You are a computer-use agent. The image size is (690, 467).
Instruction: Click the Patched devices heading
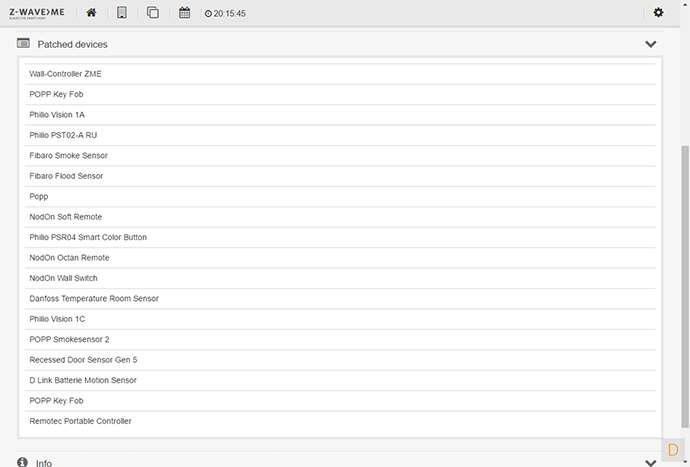pyautogui.click(x=73, y=44)
